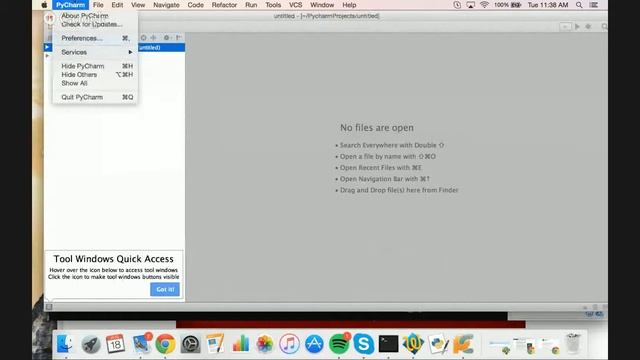The width and height of the screenshot is (640, 360).
Task: Click the battery 100% indicator
Action: click(x=508, y=5)
